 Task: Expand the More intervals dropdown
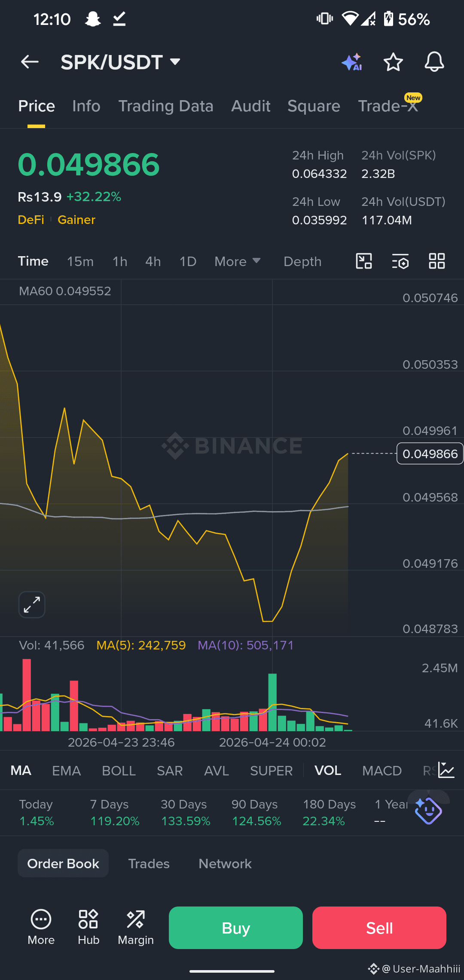click(x=238, y=261)
